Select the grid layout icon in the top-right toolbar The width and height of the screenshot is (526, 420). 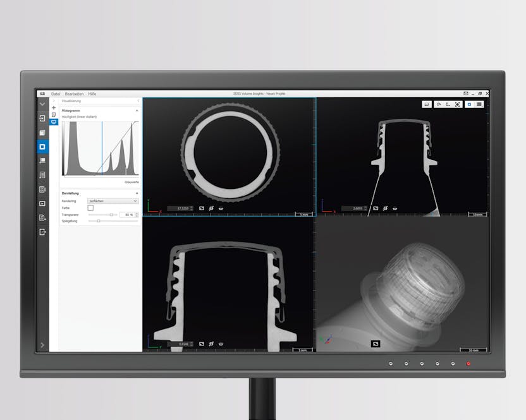(479, 104)
